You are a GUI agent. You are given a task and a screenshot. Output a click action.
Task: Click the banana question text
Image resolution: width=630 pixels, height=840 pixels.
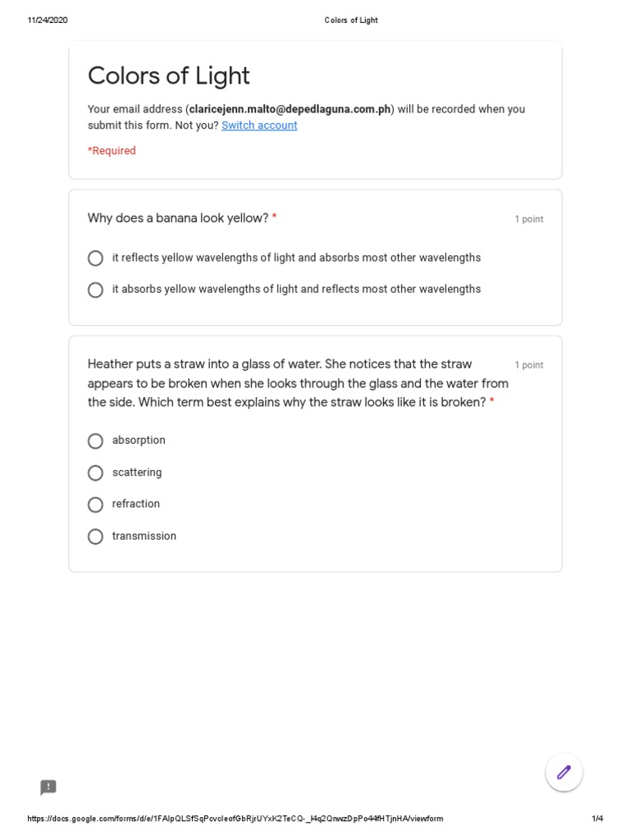178,218
